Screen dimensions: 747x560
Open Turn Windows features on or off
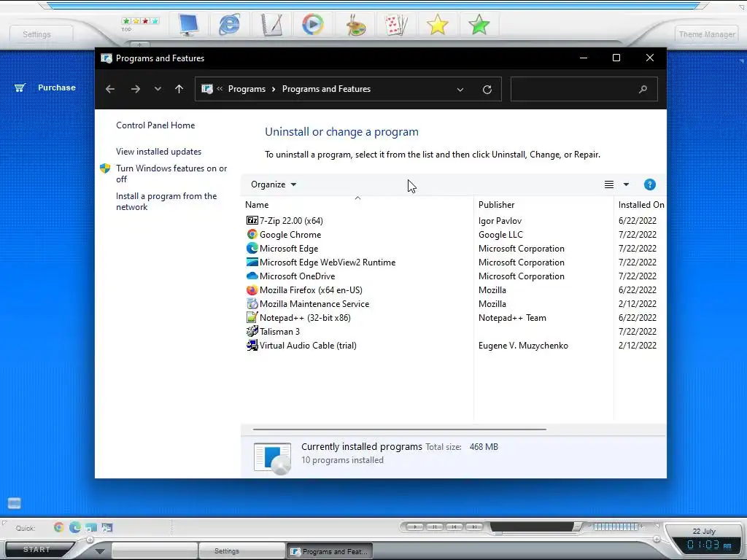(x=171, y=174)
